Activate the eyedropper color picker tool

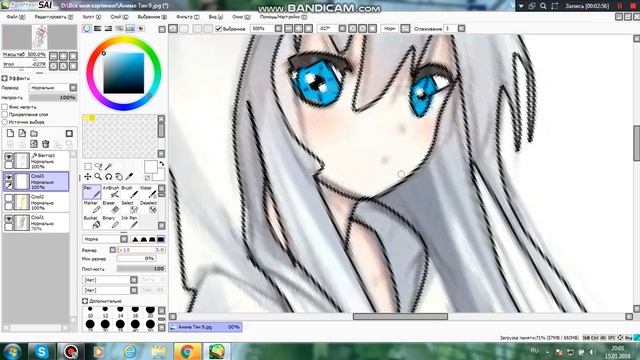(129, 177)
